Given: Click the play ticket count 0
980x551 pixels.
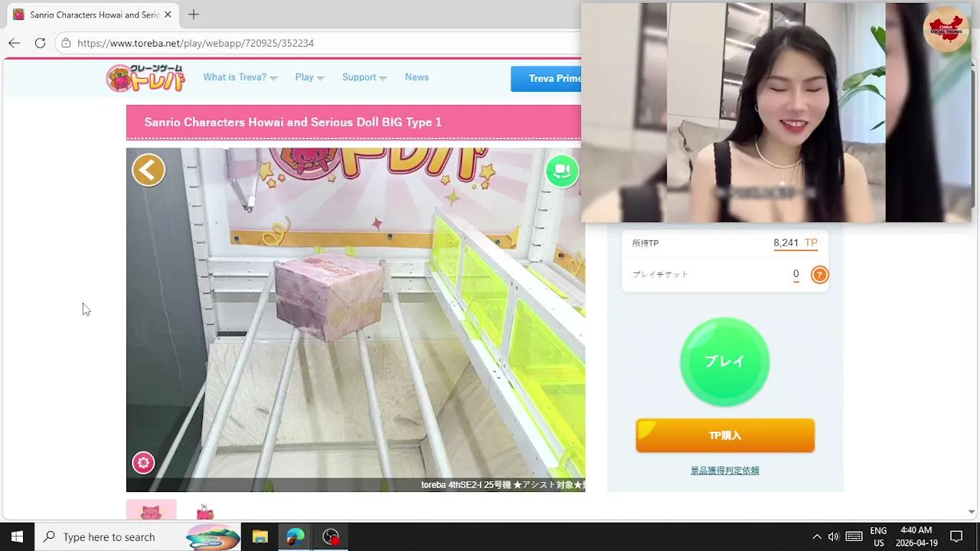Looking at the screenshot, I should coord(795,274).
